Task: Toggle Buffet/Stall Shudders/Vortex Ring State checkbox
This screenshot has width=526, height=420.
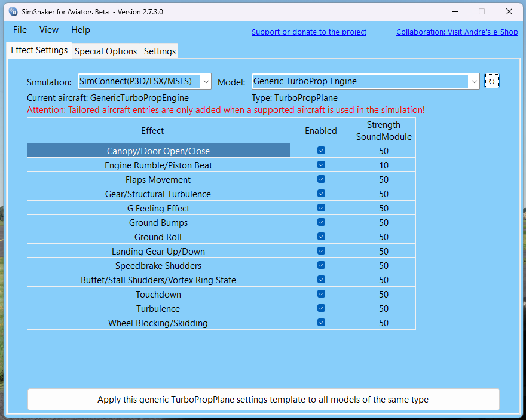Action: (321, 280)
